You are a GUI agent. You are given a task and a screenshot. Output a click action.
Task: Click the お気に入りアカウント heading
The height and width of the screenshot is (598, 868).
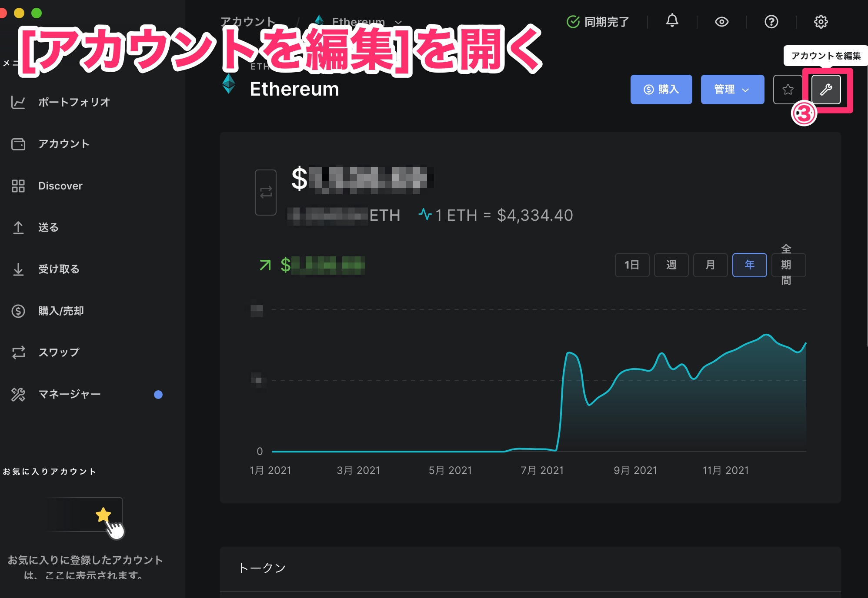49,472
